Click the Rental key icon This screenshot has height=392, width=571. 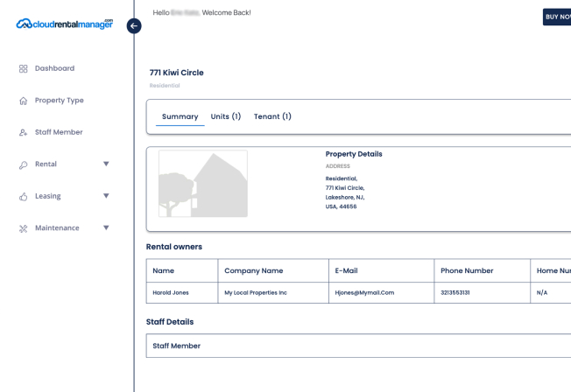coord(24,164)
